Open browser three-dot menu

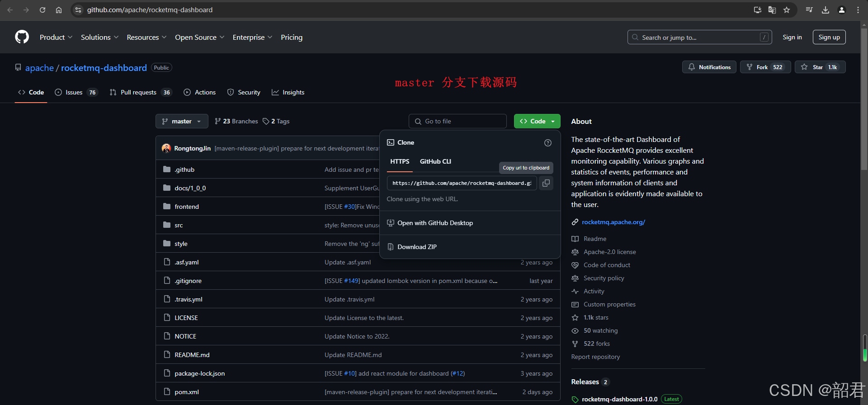(858, 10)
